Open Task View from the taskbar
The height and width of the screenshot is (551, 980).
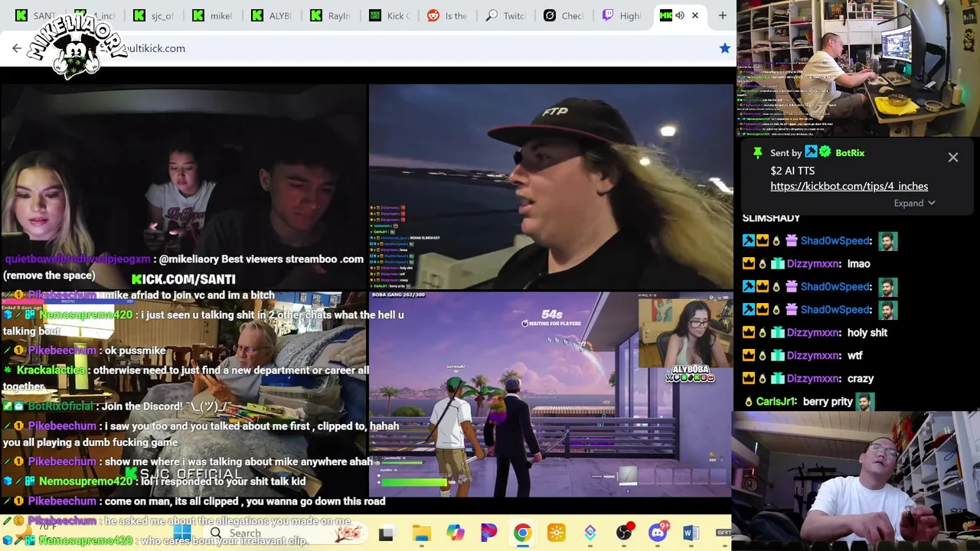point(386,533)
